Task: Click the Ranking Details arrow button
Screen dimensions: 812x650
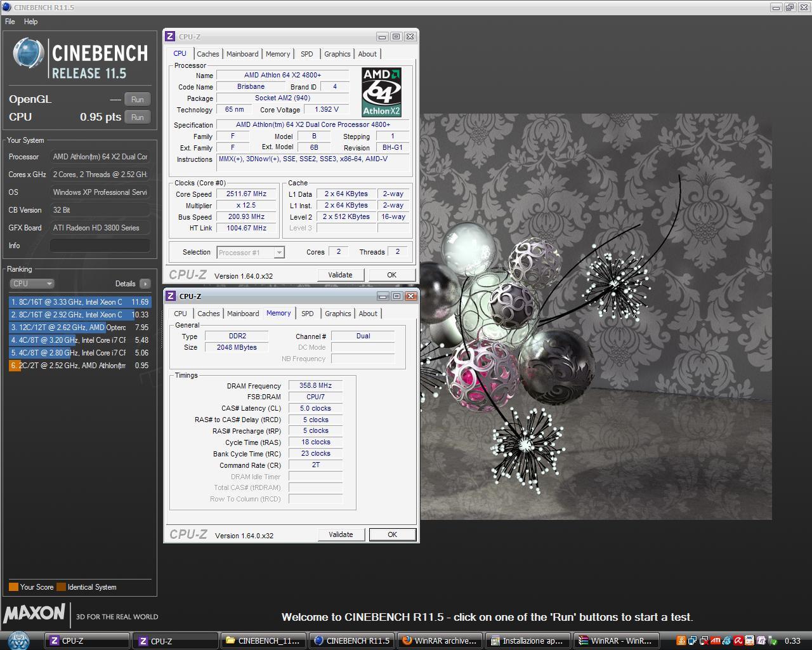Action: [145, 284]
